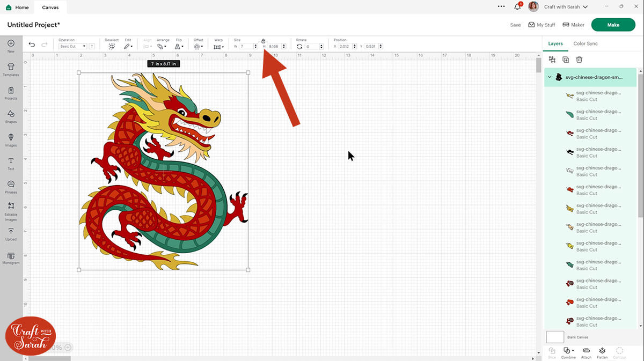Viewport: 644px width, 361px height.
Task: Click the Untitled Project title
Action: [34, 25]
